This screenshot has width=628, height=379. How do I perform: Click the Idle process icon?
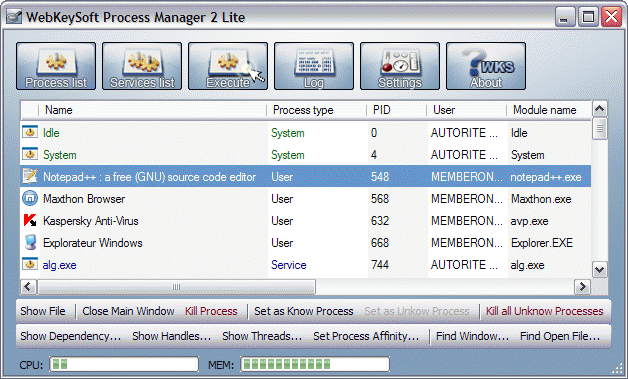pyautogui.click(x=30, y=132)
